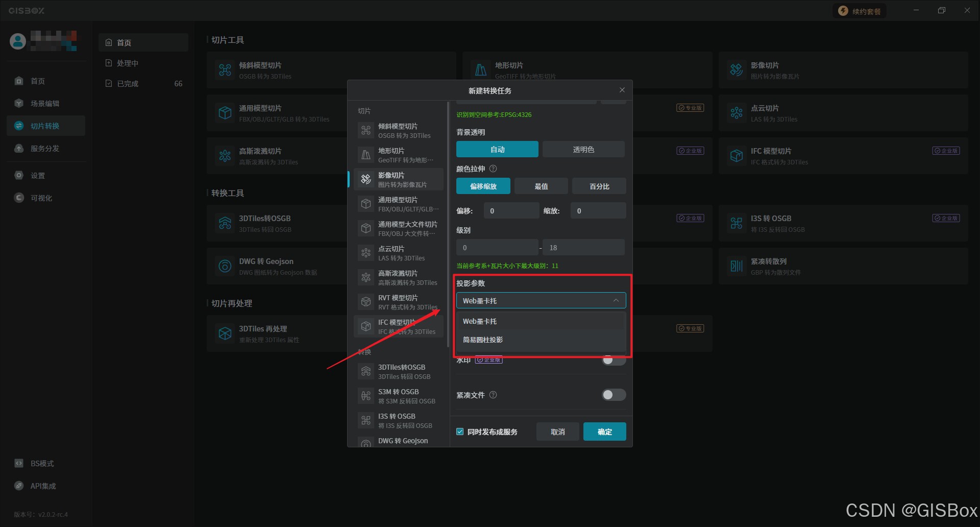Click the minimum 级别 input showing 0
This screenshot has height=527, width=980.
(x=497, y=248)
